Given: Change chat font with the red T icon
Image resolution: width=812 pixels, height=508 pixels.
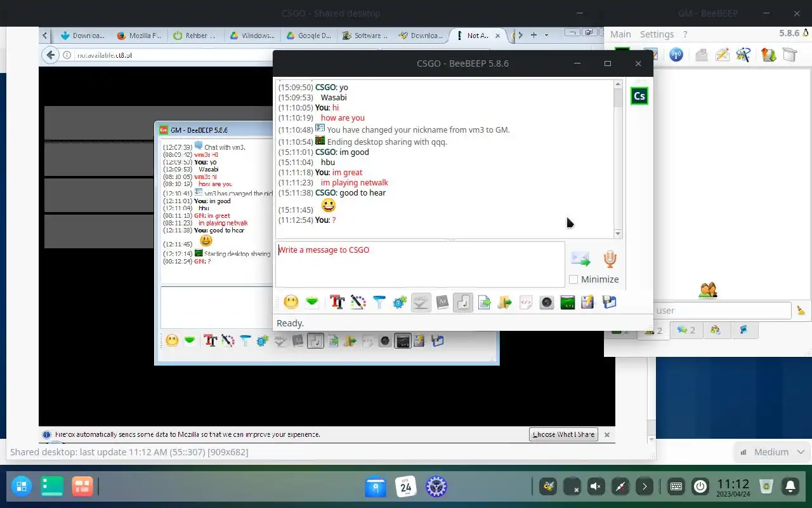Looking at the screenshot, I should tap(337, 302).
